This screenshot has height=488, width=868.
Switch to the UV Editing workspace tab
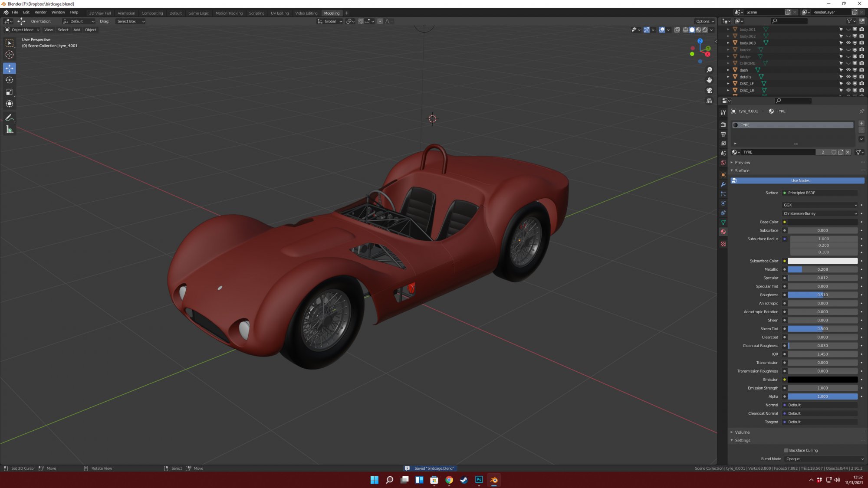pyautogui.click(x=279, y=13)
